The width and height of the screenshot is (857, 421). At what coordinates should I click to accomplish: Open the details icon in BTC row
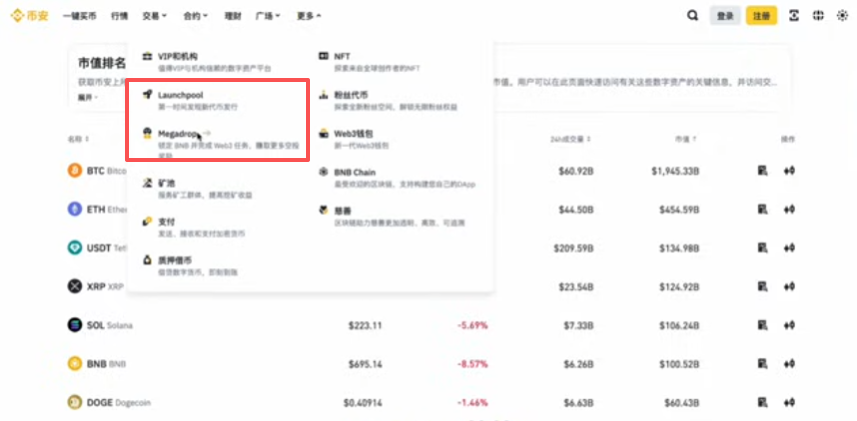(x=762, y=171)
